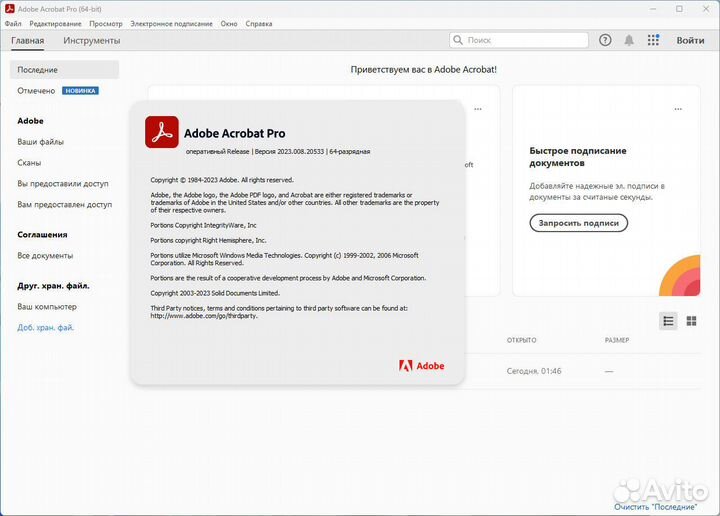This screenshot has height=516, width=720.
Task: Open Сканы in the sidebar
Action: [29, 163]
